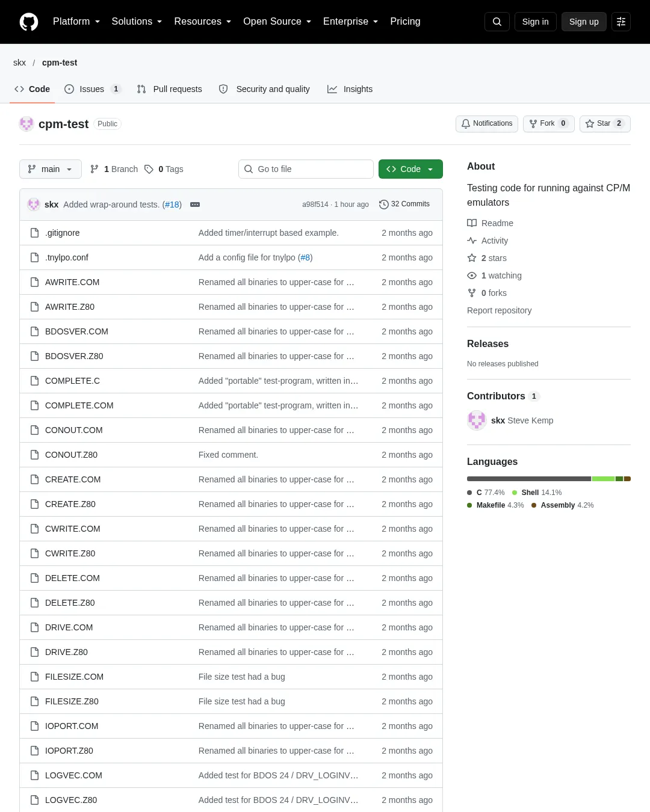Open pull request #18 link in commit

172,205
